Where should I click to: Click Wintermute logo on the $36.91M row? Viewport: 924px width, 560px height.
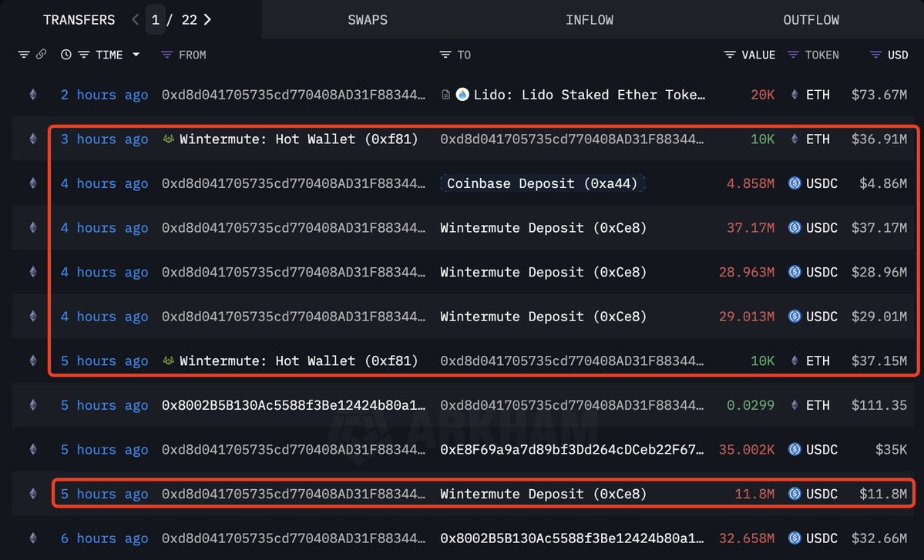(x=169, y=139)
